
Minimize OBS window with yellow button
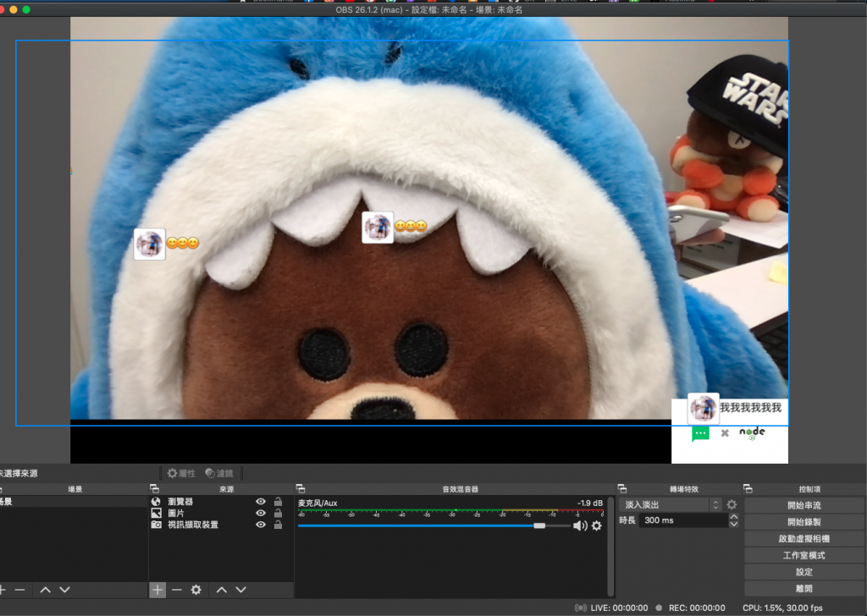(14, 9)
